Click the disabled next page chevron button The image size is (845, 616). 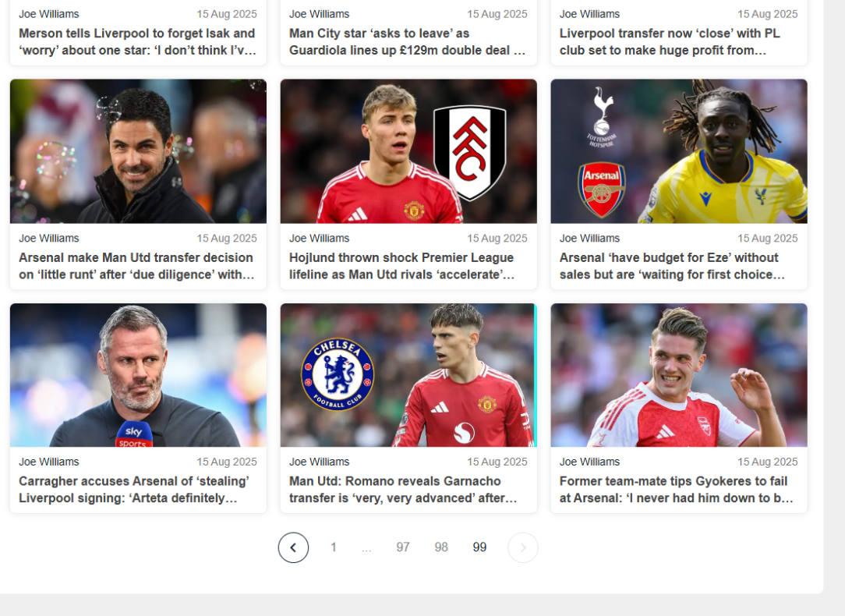[x=523, y=547]
